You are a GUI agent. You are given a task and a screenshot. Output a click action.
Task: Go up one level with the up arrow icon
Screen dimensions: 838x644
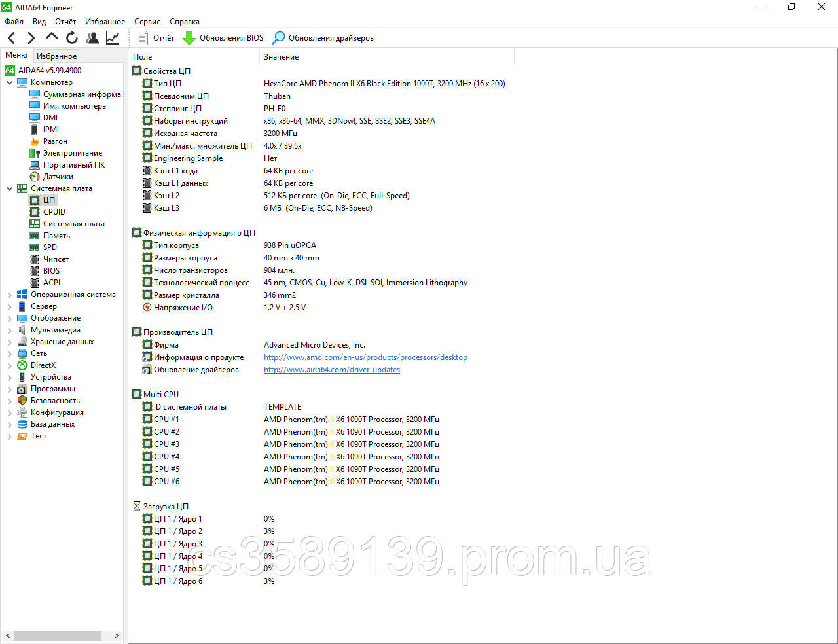pos(52,37)
